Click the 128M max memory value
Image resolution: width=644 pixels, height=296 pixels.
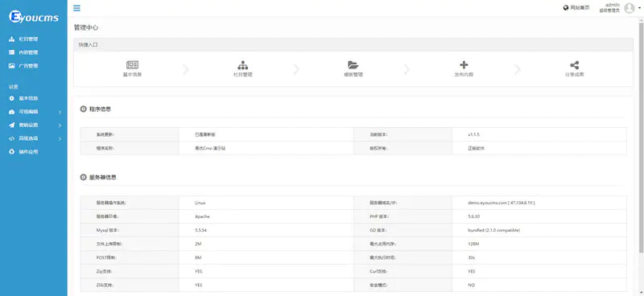point(473,244)
